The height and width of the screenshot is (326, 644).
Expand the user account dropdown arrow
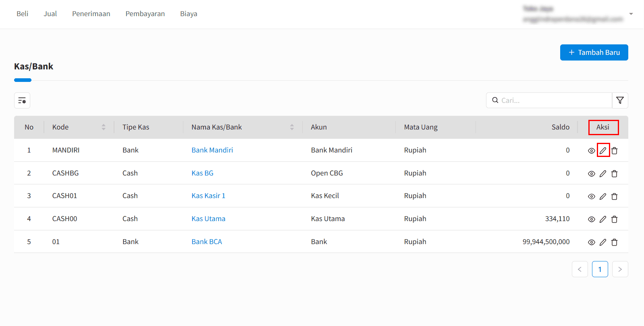coord(631,14)
